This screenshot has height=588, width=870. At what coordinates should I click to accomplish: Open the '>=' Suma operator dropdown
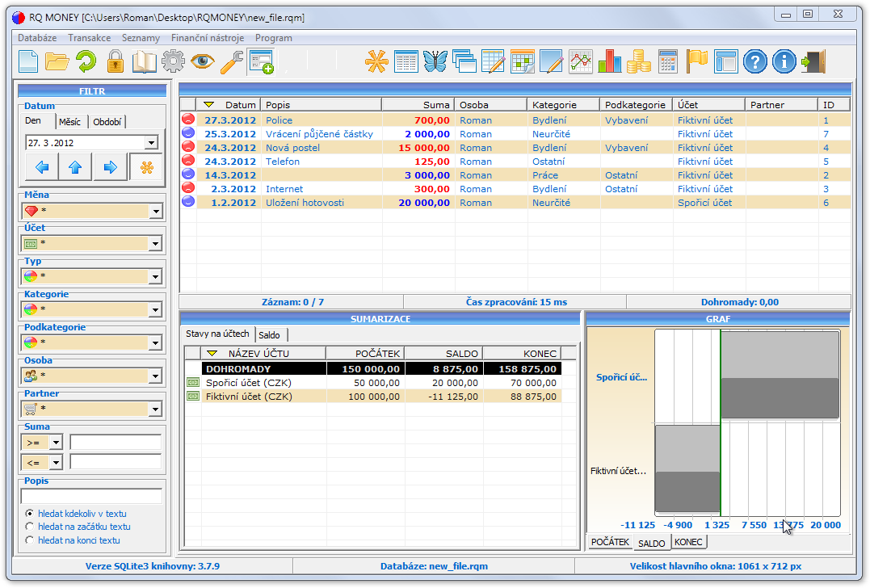pos(56,442)
